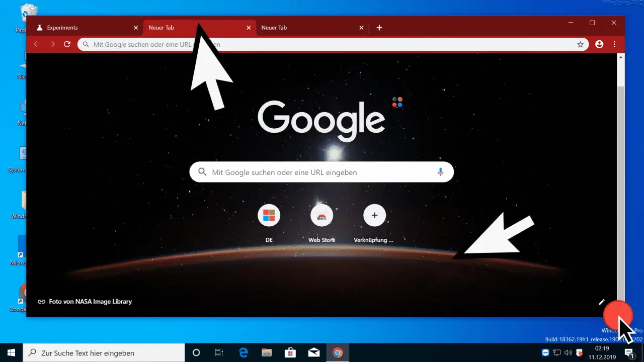
Task: Go back with the browser back arrow
Action: click(x=36, y=44)
